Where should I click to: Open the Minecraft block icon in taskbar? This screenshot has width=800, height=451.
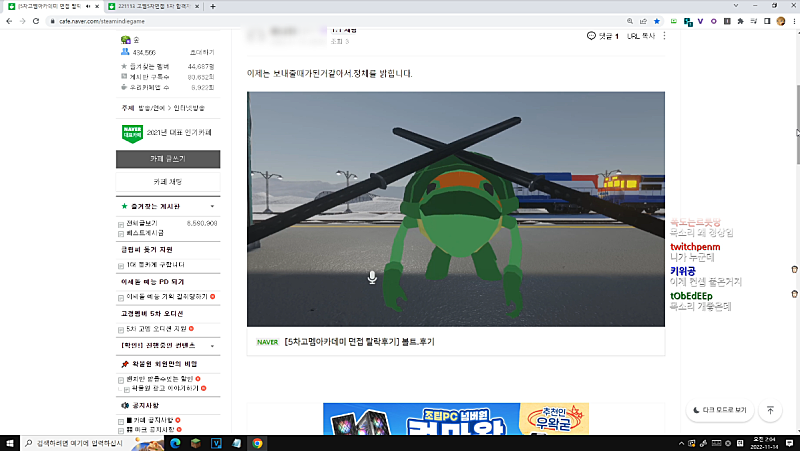tap(195, 443)
